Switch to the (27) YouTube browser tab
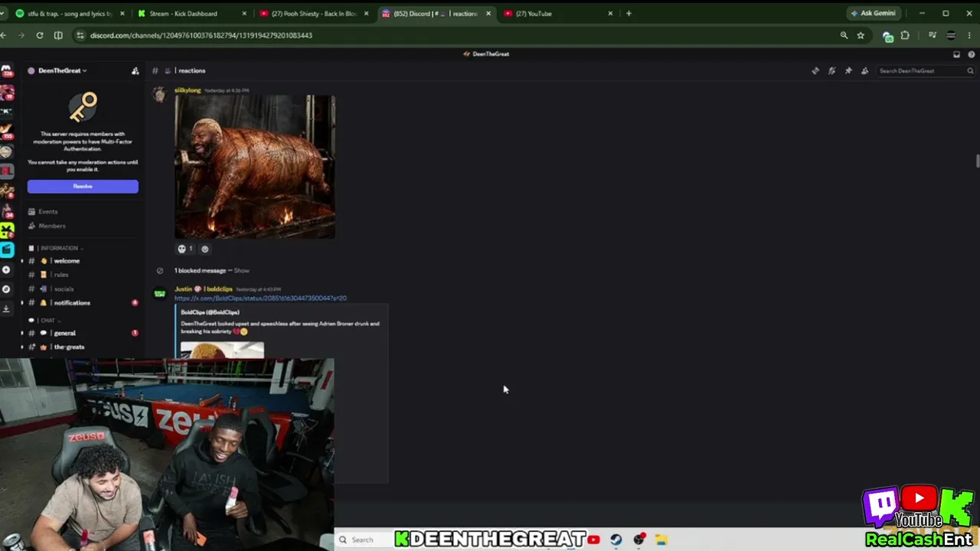Image resolution: width=980 pixels, height=551 pixels. [x=557, y=13]
